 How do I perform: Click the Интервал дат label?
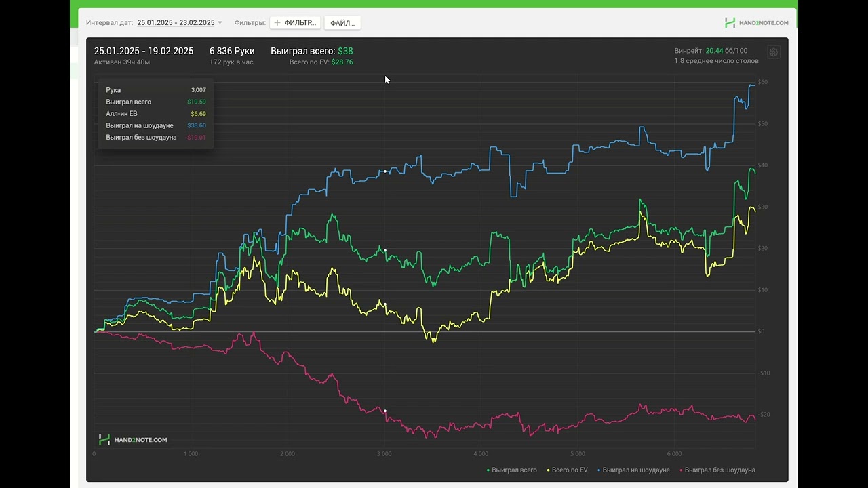(109, 22)
